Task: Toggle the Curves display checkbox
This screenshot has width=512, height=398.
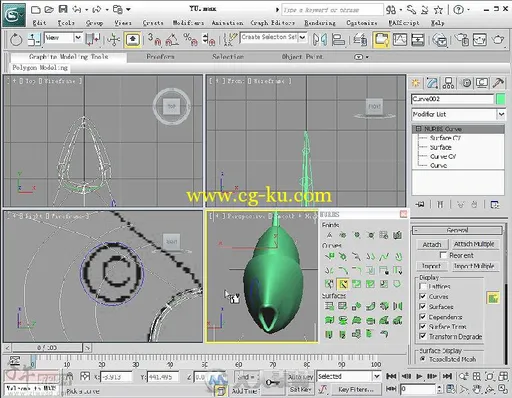Action: (x=423, y=296)
